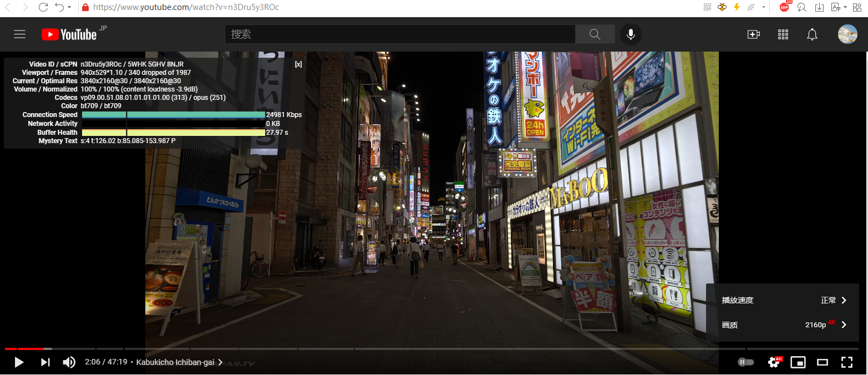Screen dimensions: 868x375
Task: Open the Create video camera icon
Action: coord(753,34)
